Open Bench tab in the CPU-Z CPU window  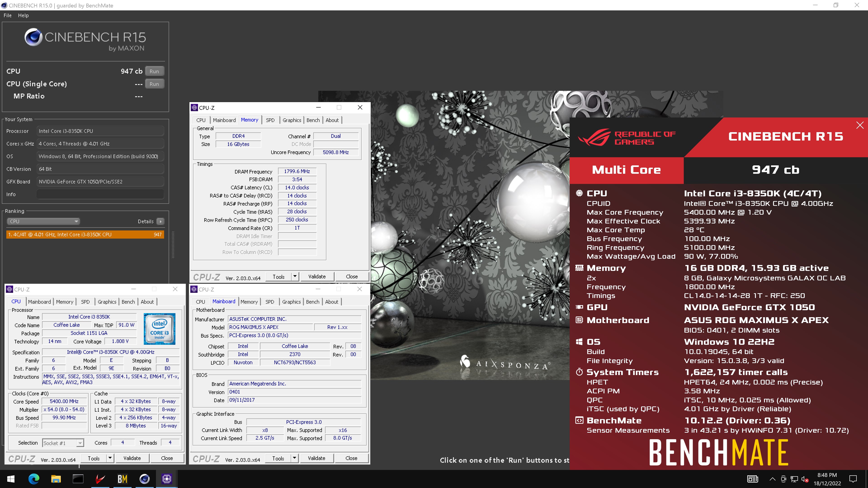[128, 302]
